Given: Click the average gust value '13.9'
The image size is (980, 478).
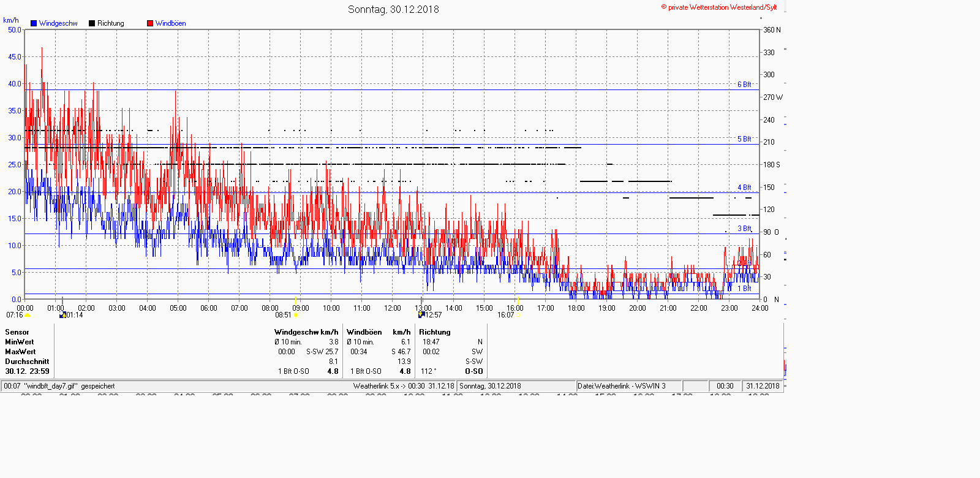Looking at the screenshot, I should click(x=404, y=362).
